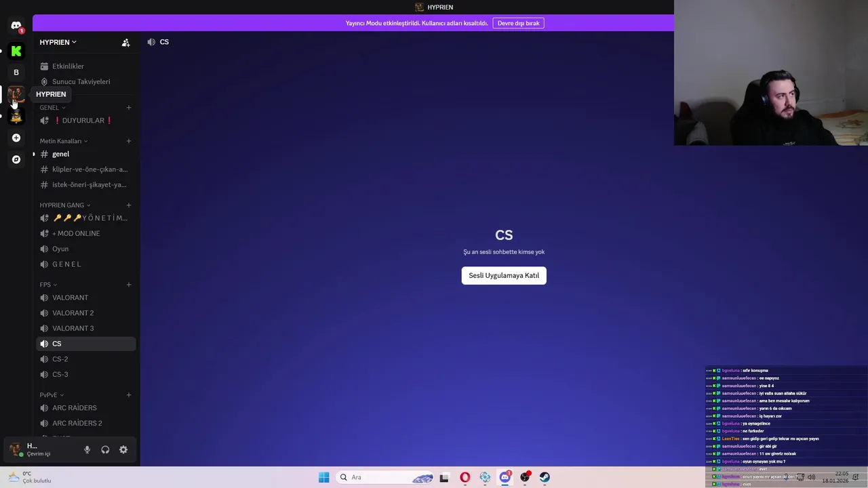Open Opera browser from taskbar
This screenshot has width=868, height=488.
point(465,477)
